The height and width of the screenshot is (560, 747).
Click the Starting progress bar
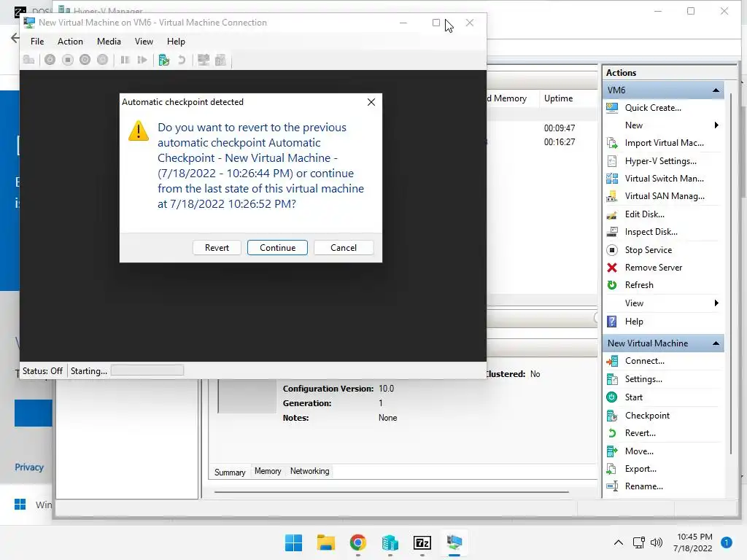point(147,370)
